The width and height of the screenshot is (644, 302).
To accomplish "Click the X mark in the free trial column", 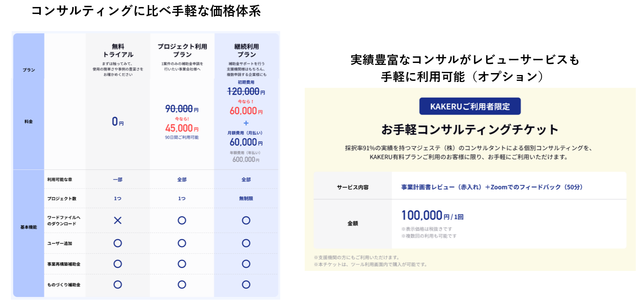I will (x=118, y=220).
